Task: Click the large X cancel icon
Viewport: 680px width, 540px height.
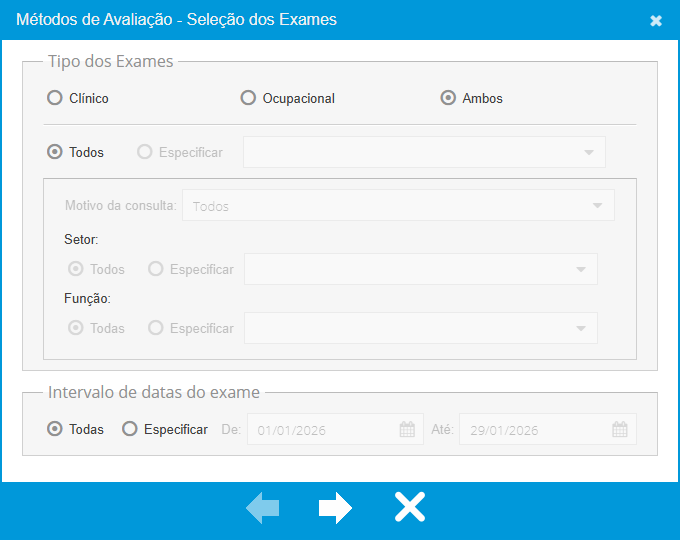Action: tap(409, 508)
